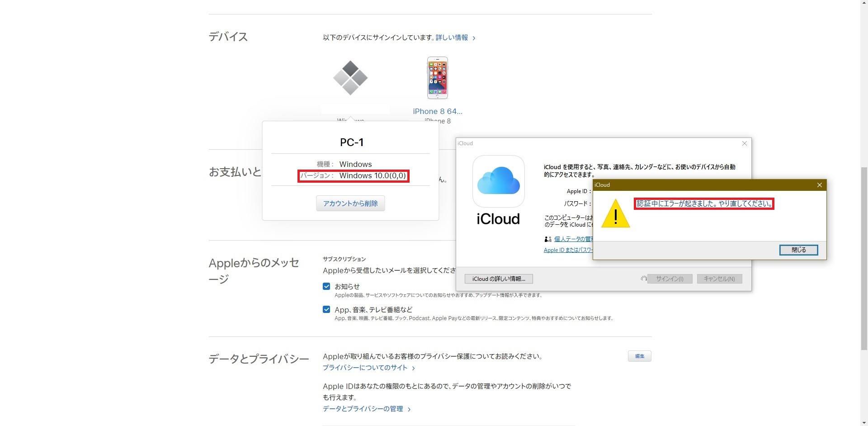Click the アカウントから削除 button for PC-1
Image resolution: width=868 pixels, height=426 pixels.
tap(350, 204)
